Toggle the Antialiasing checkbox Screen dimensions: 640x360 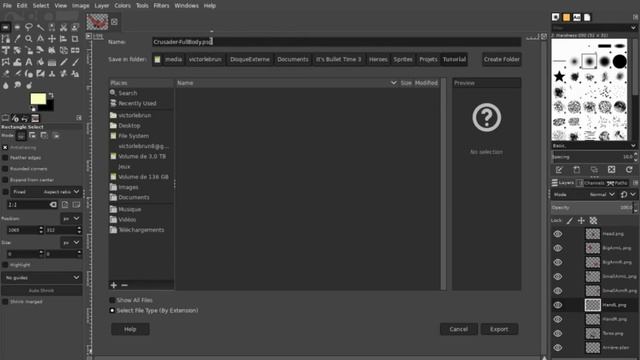tap(5, 147)
